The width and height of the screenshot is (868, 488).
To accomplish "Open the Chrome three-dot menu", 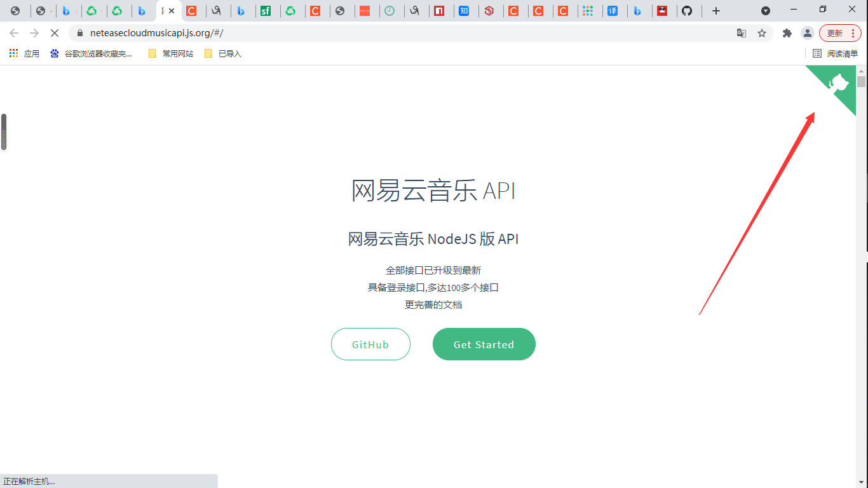I will tap(852, 32).
